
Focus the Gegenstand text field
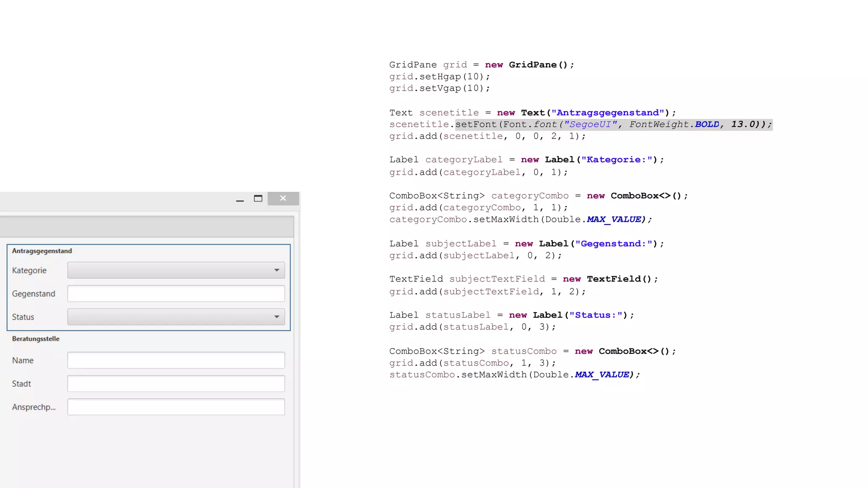pos(176,294)
